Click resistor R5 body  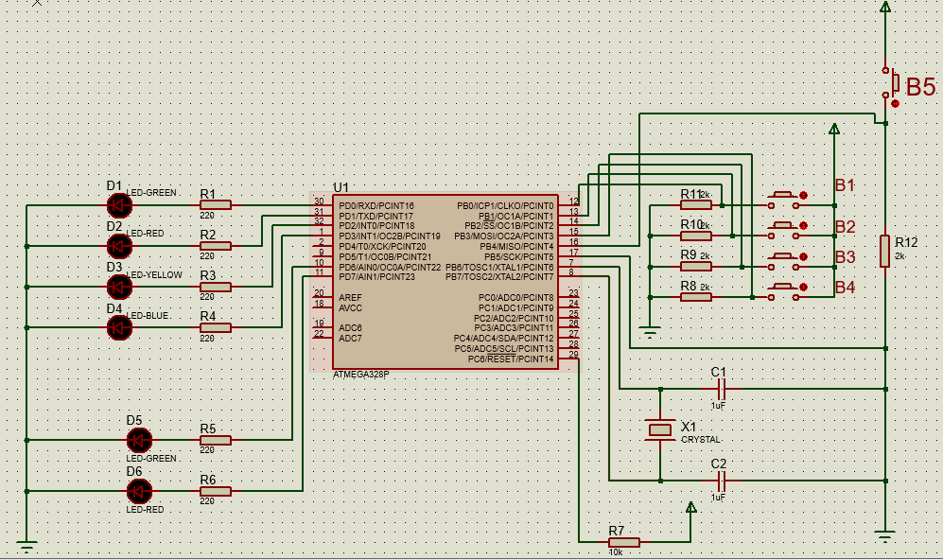tap(216, 440)
